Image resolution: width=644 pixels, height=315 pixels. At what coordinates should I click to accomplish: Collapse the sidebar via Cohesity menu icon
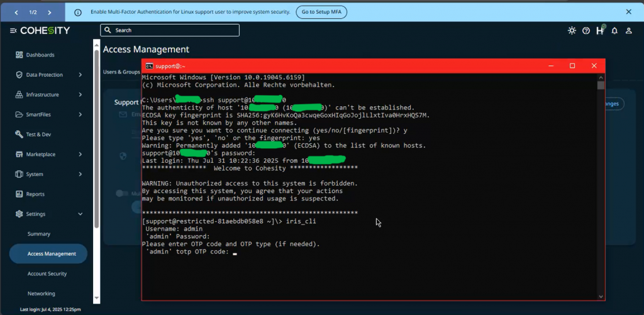(13, 31)
